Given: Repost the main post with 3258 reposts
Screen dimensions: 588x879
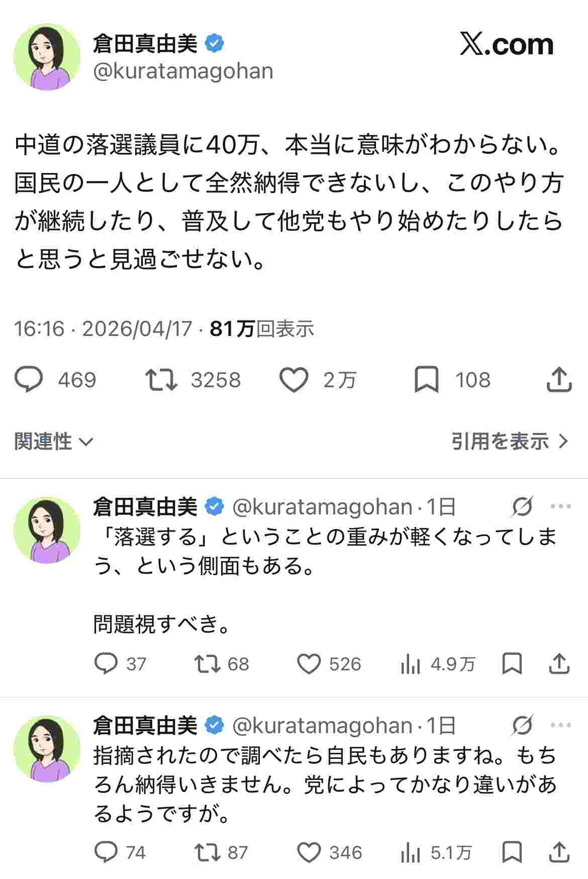Looking at the screenshot, I should (x=161, y=380).
